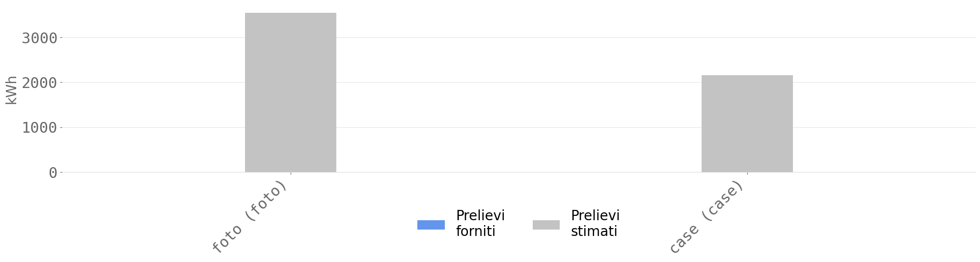Click the 0 y-axis tick label
This screenshot has width=980, height=262.
pyautogui.click(x=53, y=173)
